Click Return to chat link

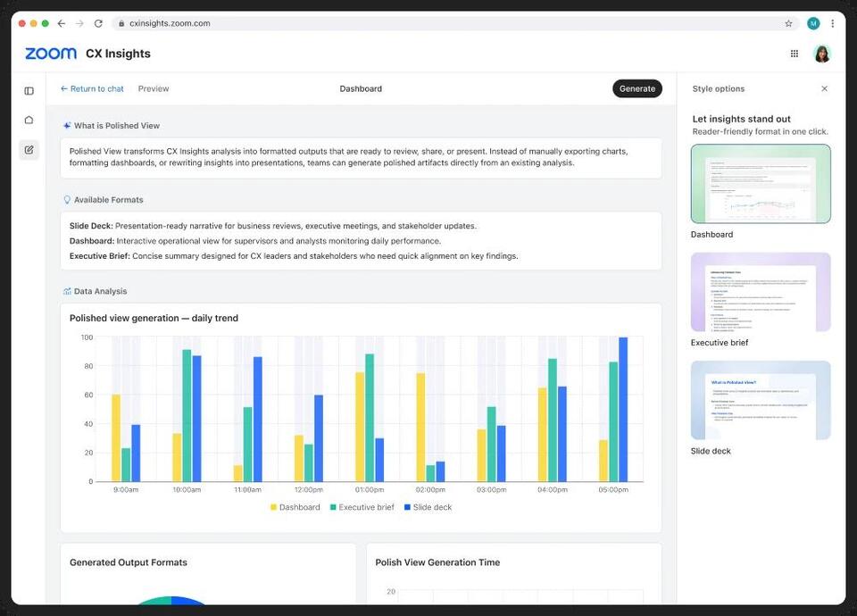click(x=92, y=88)
